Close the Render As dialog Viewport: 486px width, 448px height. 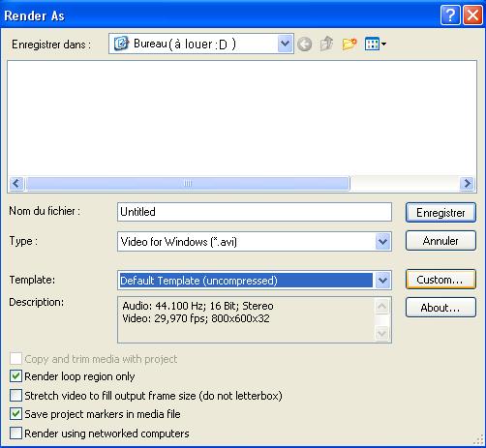pyautogui.click(x=472, y=15)
